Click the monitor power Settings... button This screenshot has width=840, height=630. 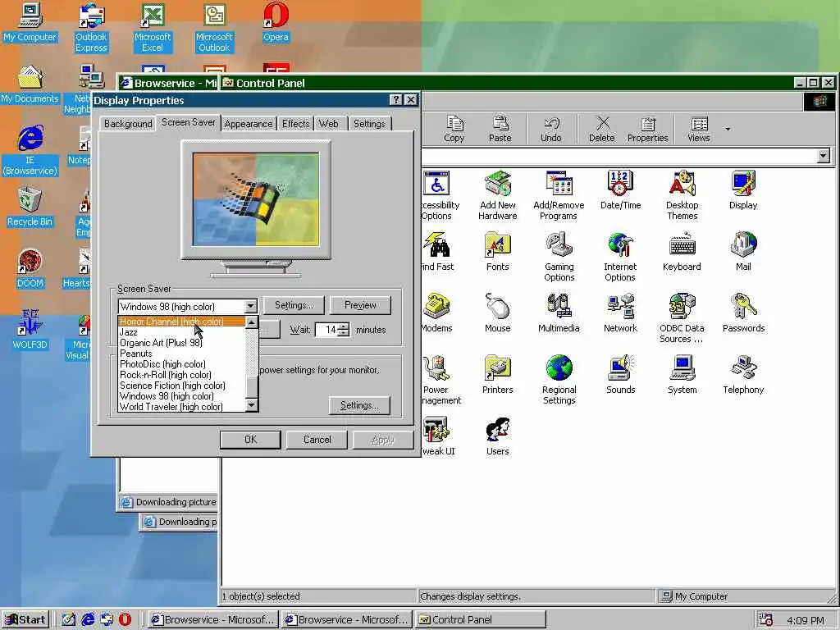coord(359,405)
